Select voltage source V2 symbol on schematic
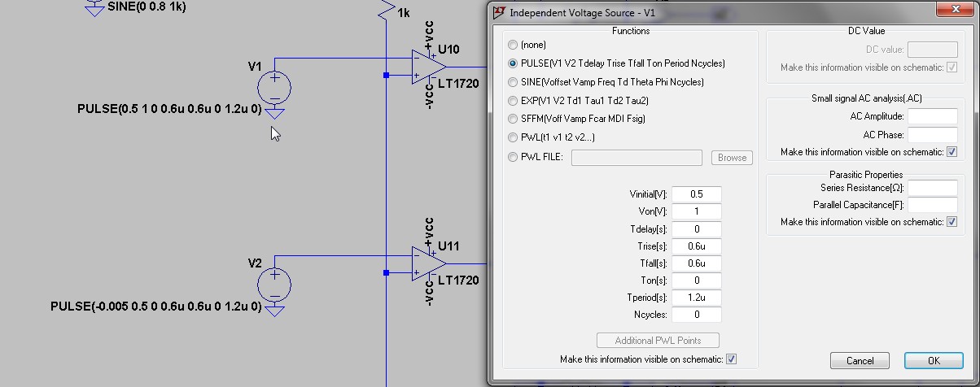 click(x=274, y=285)
